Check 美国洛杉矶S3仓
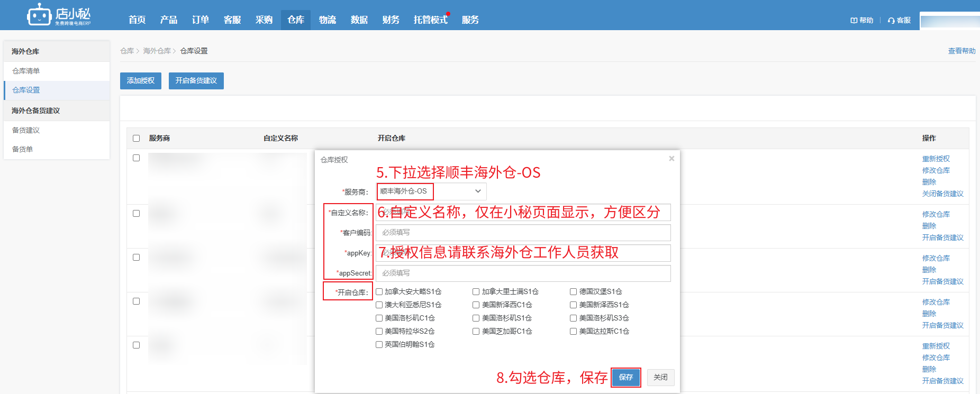Screen dimensions: 980x394 (573, 318)
